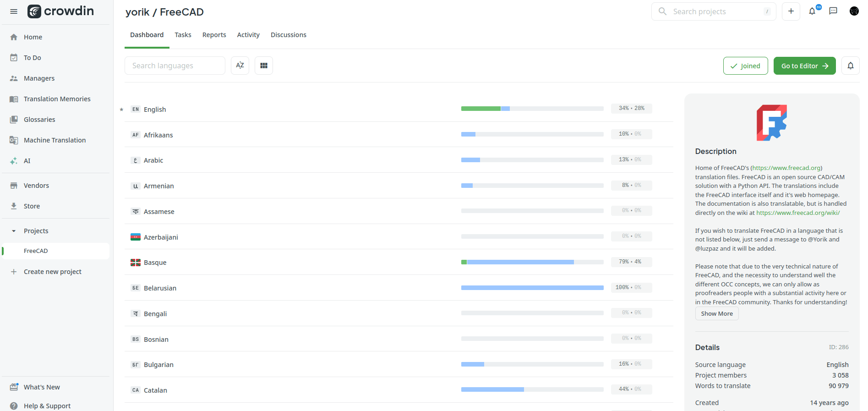The image size is (868, 411).
Task: Switch to the Reports tab
Action: [214, 35]
